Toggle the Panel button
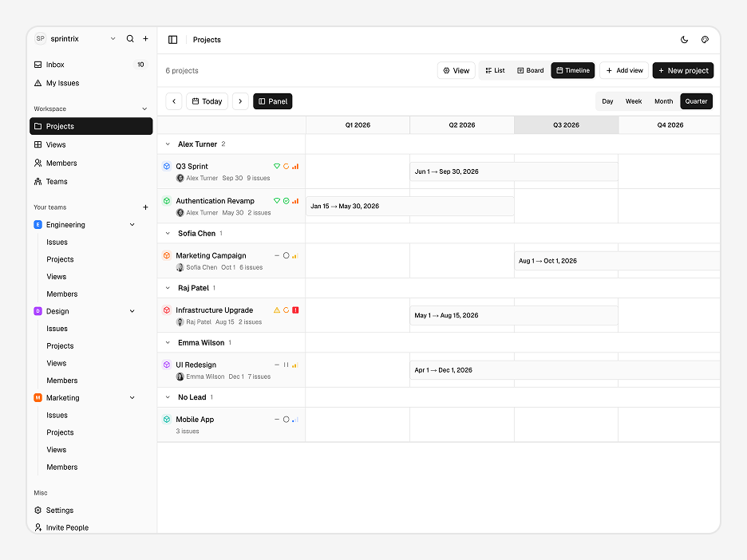 coord(272,101)
